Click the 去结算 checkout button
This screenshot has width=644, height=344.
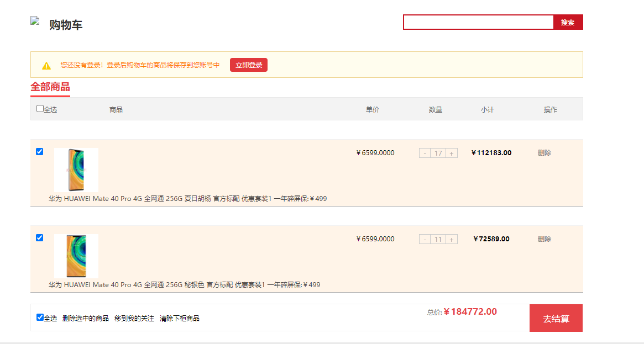556,318
